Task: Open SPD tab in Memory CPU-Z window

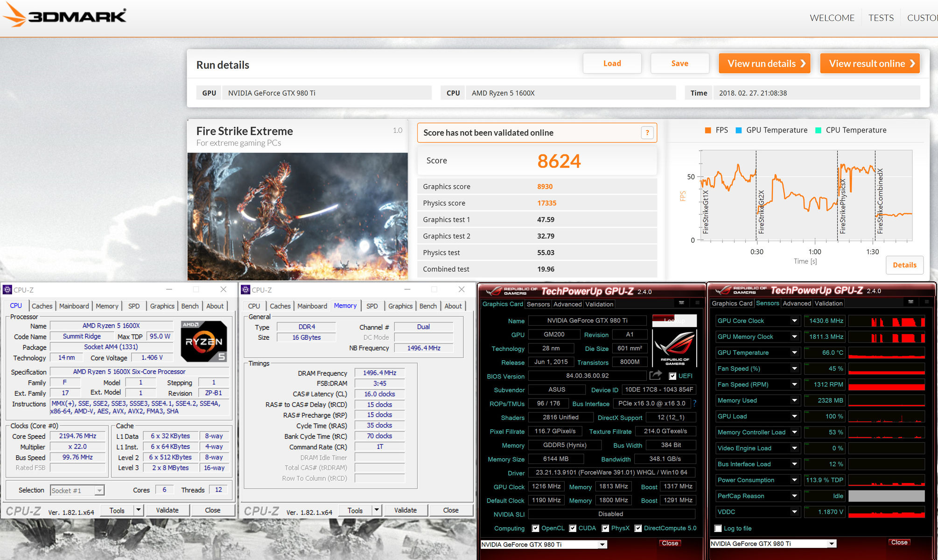Action: [372, 306]
